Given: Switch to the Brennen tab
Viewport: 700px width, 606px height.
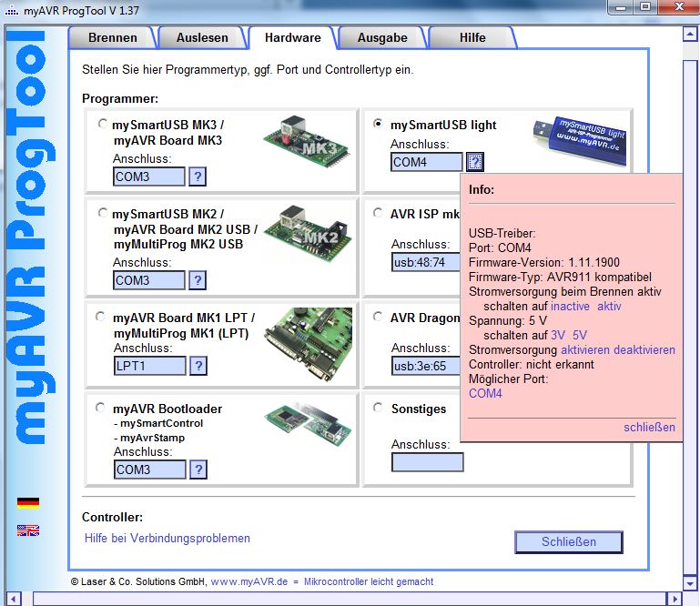Looking at the screenshot, I should [x=113, y=37].
